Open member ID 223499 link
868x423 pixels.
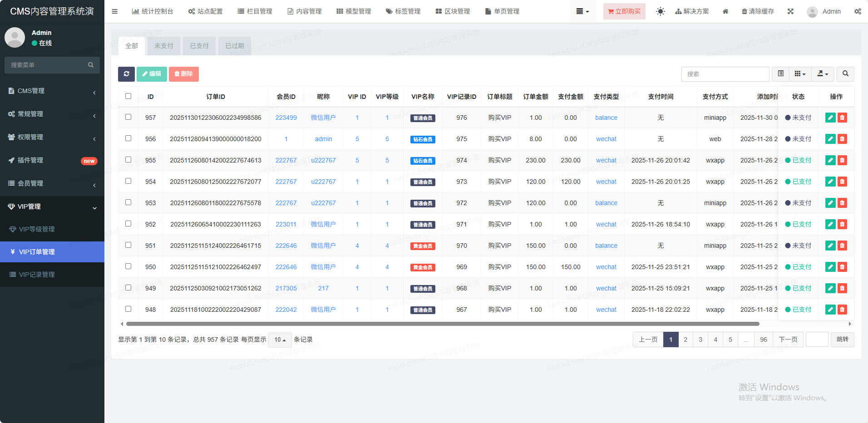pyautogui.click(x=286, y=118)
